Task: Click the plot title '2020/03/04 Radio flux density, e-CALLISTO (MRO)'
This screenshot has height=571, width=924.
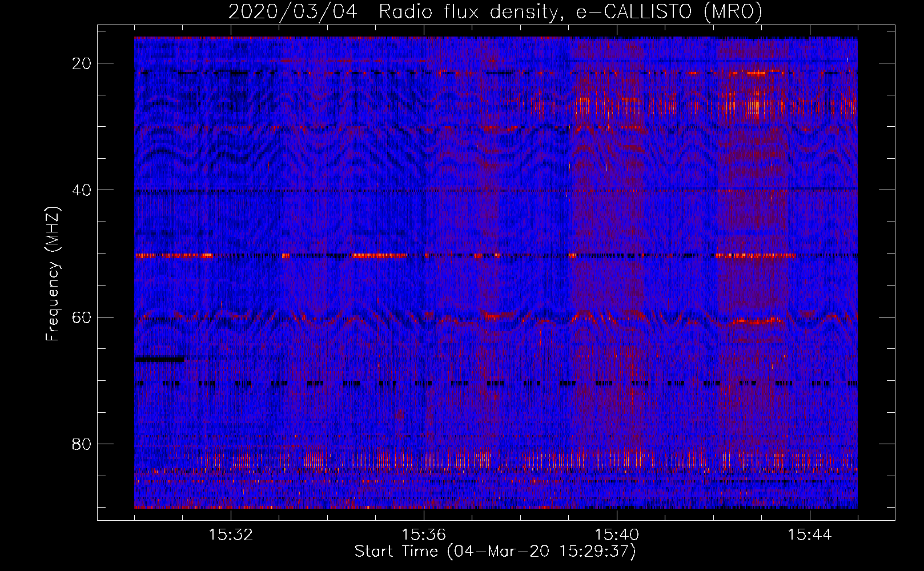Action: (x=495, y=11)
